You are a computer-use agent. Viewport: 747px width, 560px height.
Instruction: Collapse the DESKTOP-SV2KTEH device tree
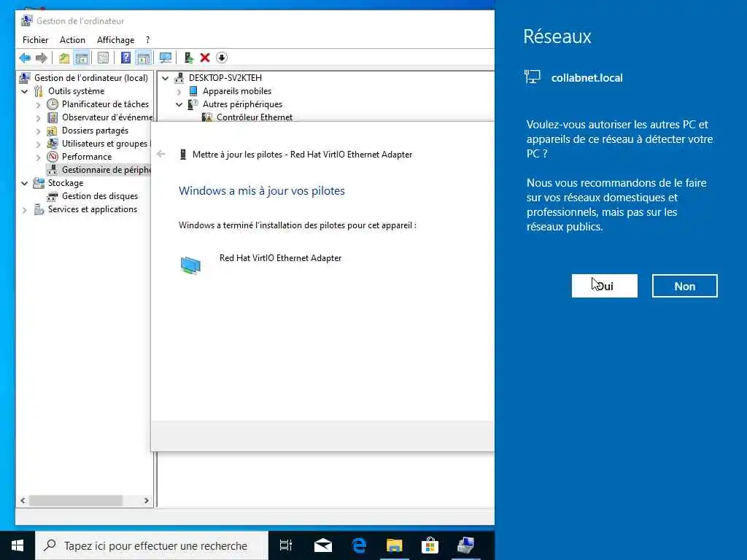[x=166, y=78]
